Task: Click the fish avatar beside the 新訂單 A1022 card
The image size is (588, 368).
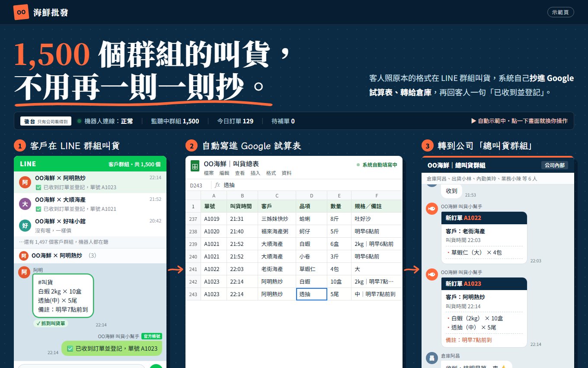Action: (x=431, y=209)
